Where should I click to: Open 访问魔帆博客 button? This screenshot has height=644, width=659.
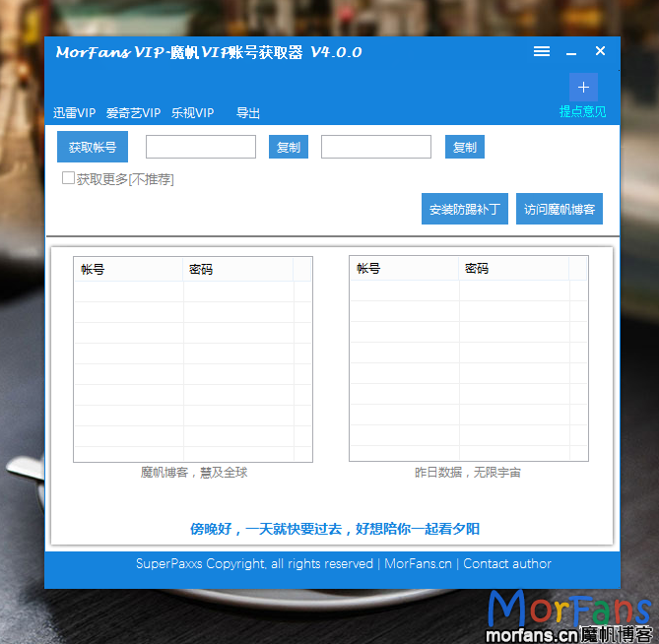tap(559, 209)
